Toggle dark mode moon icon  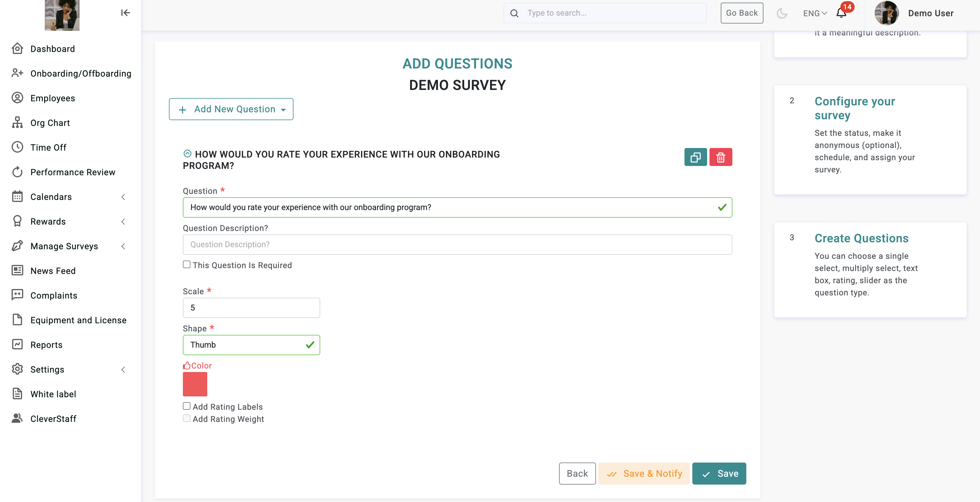[782, 13]
